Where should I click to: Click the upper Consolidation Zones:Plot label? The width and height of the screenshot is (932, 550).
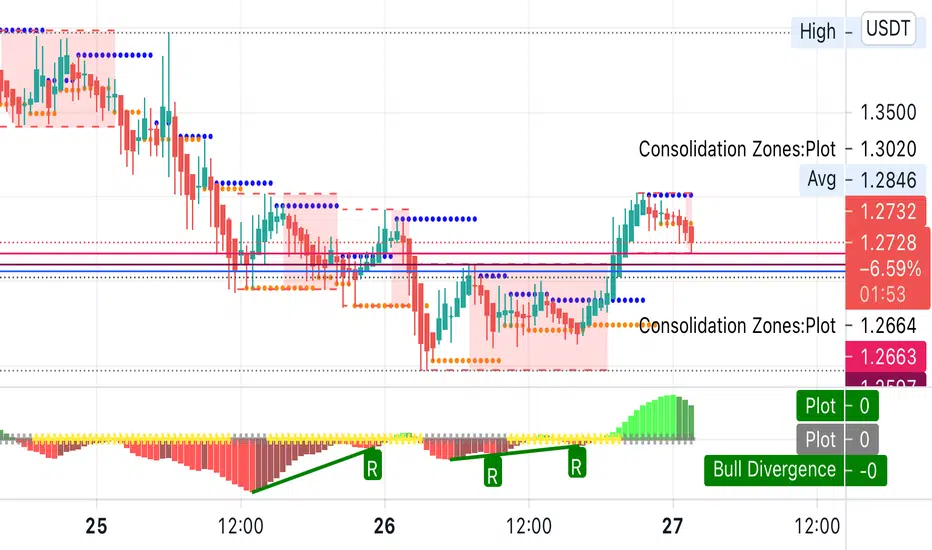[737, 149]
